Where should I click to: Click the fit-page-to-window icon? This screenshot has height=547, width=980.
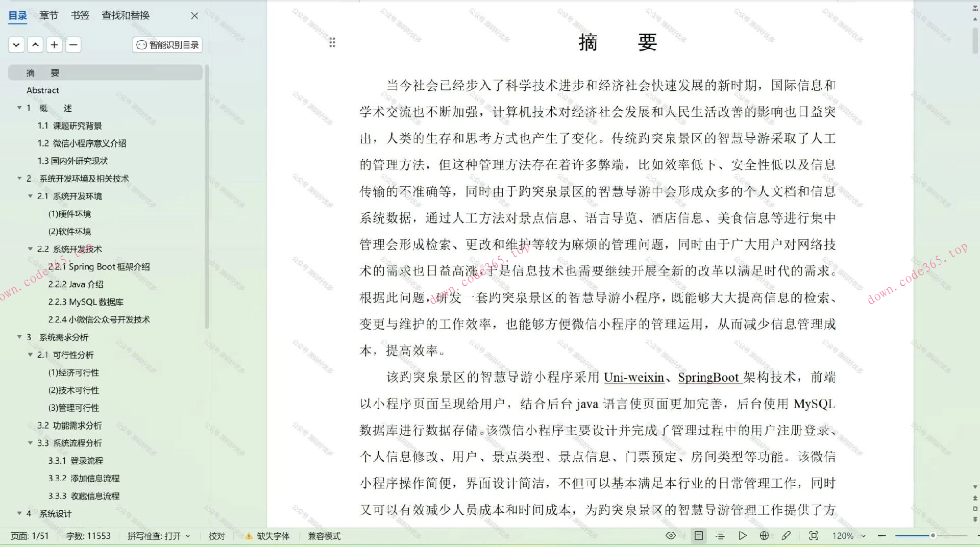814,536
